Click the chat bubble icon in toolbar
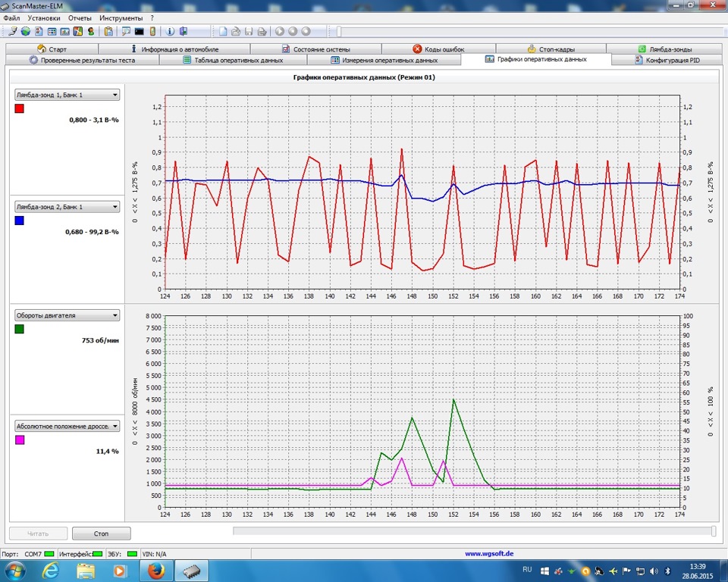The height and width of the screenshot is (582, 728). (x=126, y=31)
